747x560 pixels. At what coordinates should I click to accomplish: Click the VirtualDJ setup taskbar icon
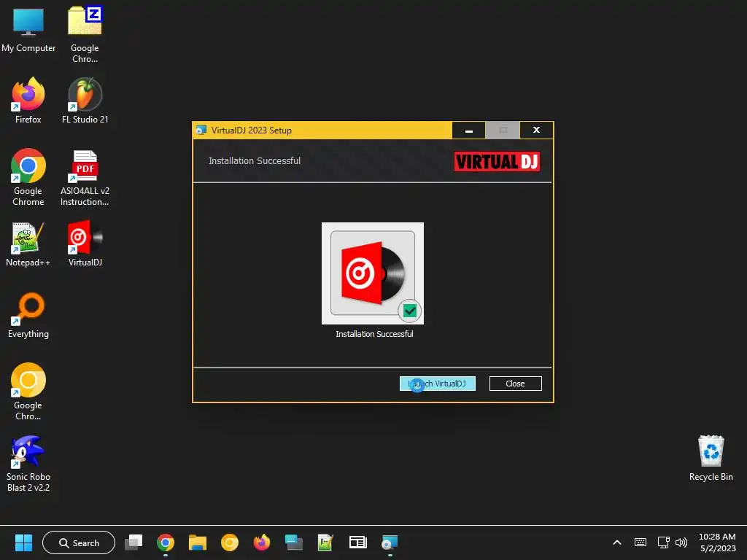click(390, 542)
